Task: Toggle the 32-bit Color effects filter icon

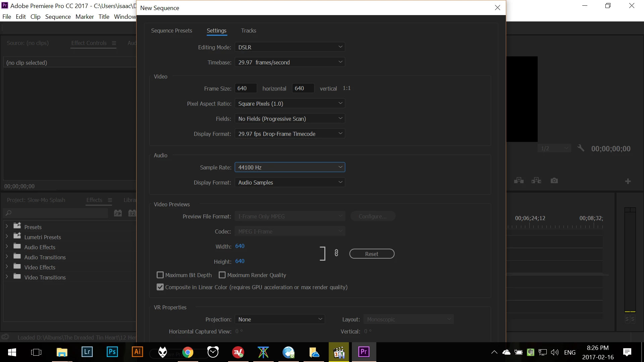Action: coord(132,213)
